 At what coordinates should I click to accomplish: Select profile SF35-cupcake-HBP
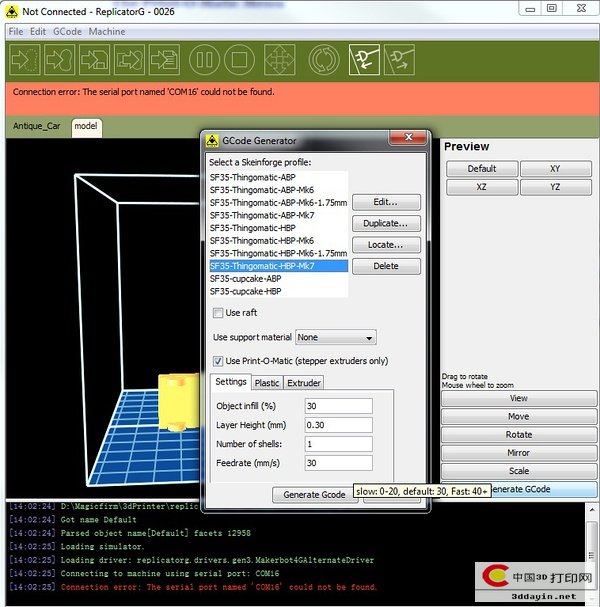point(278,291)
